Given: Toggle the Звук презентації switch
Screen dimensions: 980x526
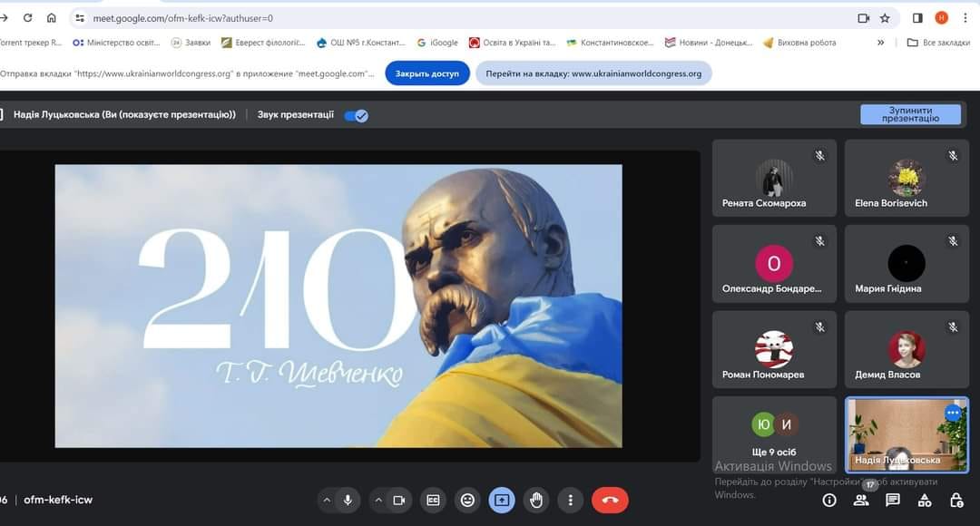Looking at the screenshot, I should coord(357,115).
